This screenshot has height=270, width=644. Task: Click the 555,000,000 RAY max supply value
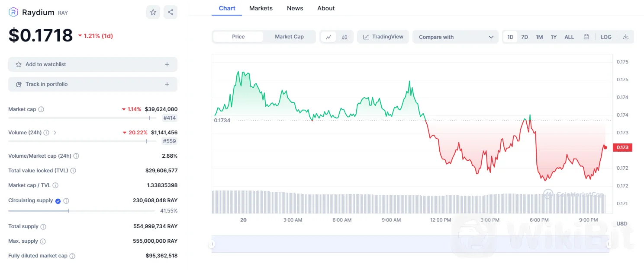click(x=155, y=241)
